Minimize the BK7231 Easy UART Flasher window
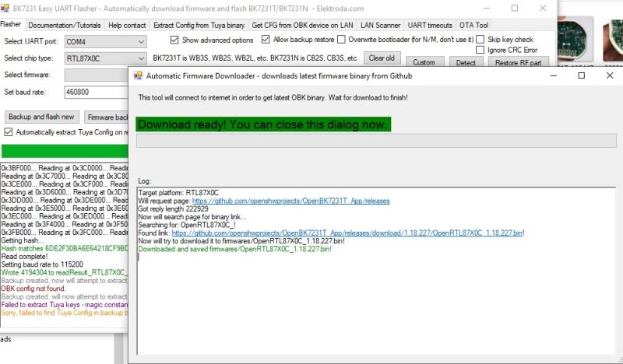 coord(487,8)
